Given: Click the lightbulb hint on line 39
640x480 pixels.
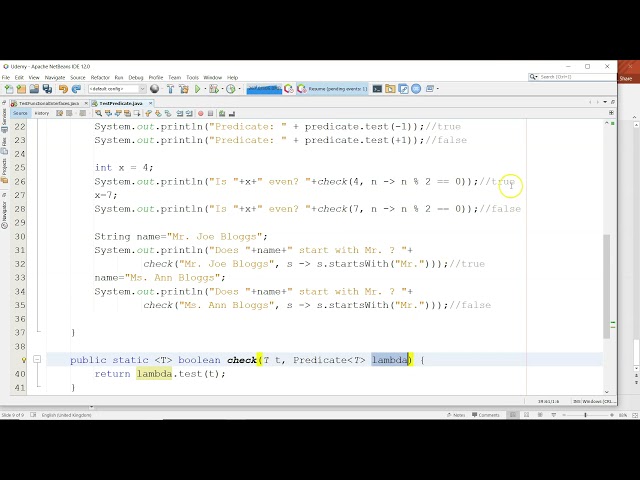Looking at the screenshot, I should coord(24,360).
